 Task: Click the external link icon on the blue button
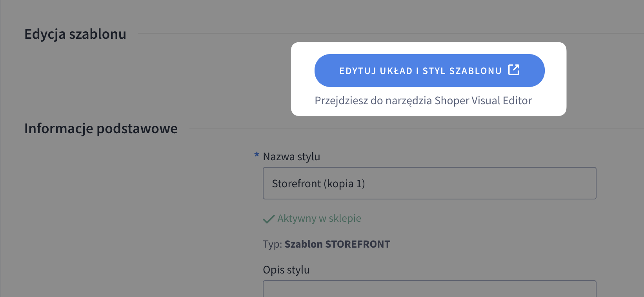514,70
